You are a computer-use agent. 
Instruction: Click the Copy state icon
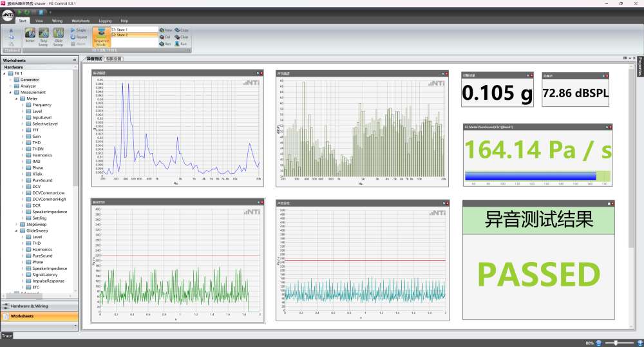click(177, 30)
